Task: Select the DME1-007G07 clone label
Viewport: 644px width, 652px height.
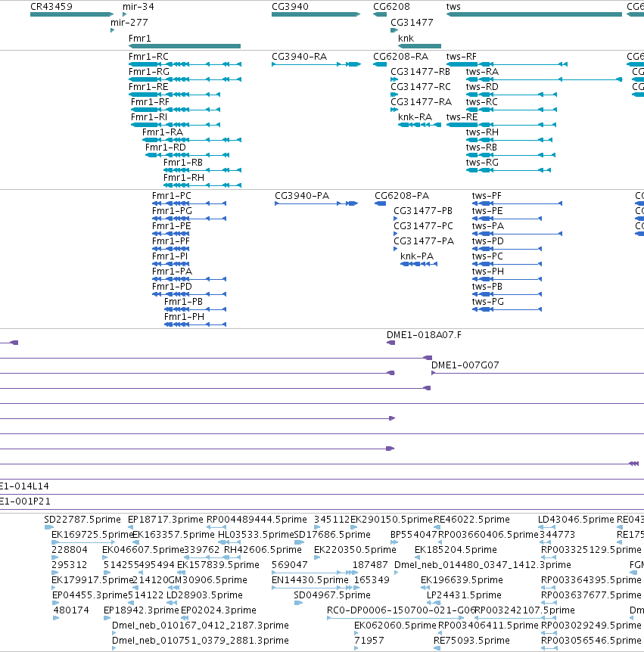Action: point(465,365)
